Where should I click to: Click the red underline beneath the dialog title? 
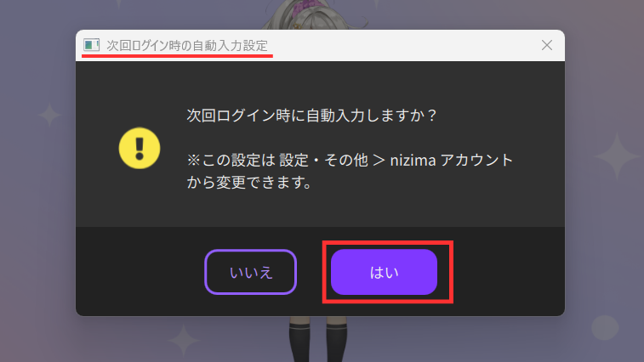click(x=178, y=55)
